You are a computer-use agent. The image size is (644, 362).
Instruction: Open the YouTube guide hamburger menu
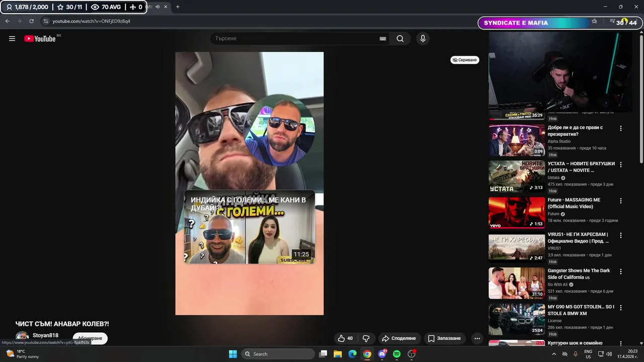(12, 39)
